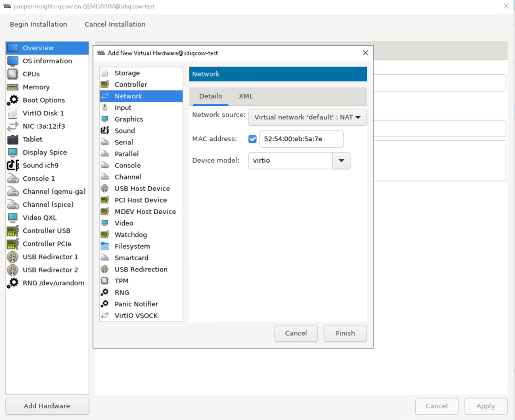The width and height of the screenshot is (515, 420).
Task: Select the Panic Notifier icon
Action: [105, 304]
